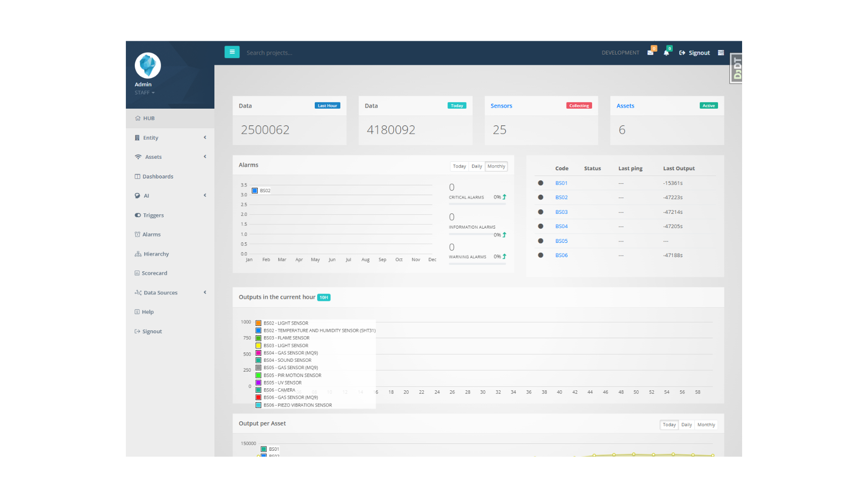The width and height of the screenshot is (868, 496).
Task: Open the mail envelope notifications icon
Action: tap(650, 53)
